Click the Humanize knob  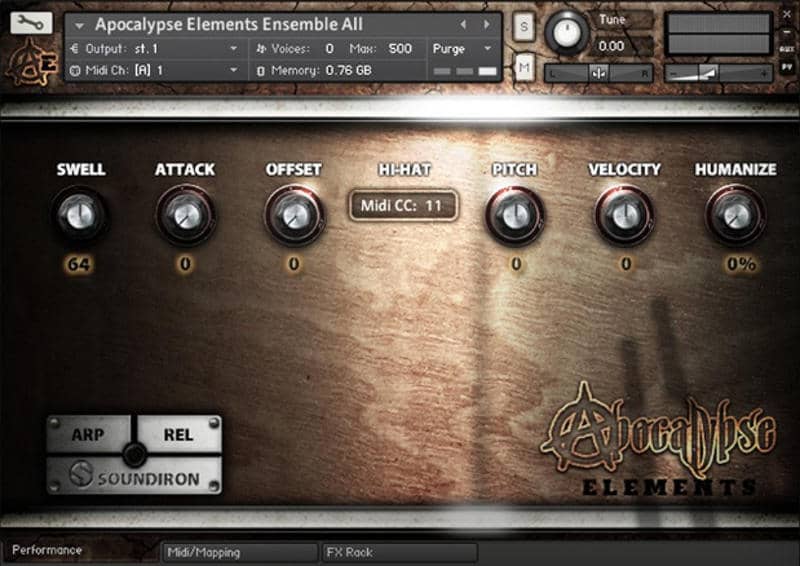coord(735,215)
